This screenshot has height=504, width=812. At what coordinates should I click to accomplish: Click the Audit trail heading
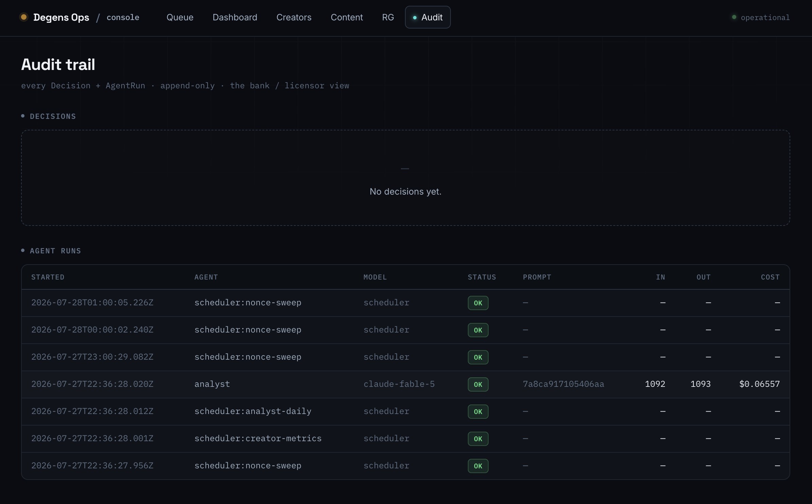click(58, 65)
